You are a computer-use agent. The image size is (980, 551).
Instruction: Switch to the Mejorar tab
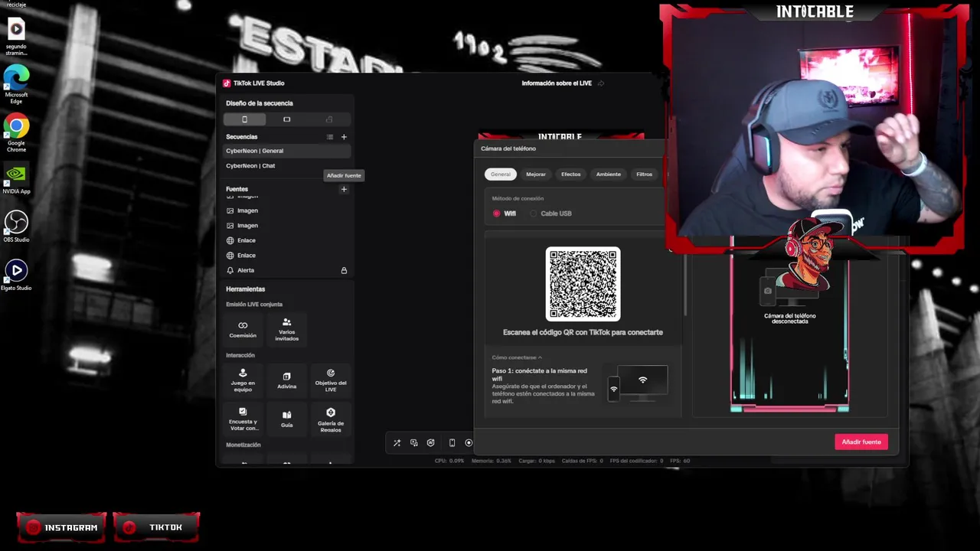point(536,174)
